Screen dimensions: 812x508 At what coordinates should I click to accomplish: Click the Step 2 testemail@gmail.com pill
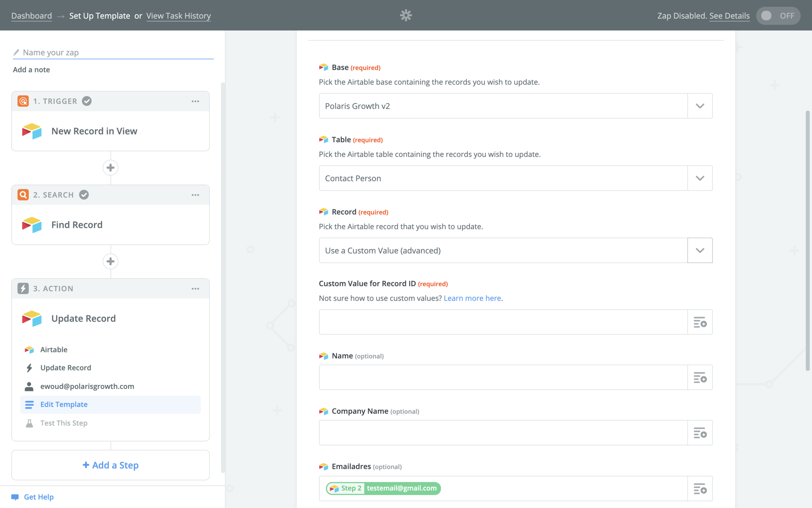(x=383, y=488)
